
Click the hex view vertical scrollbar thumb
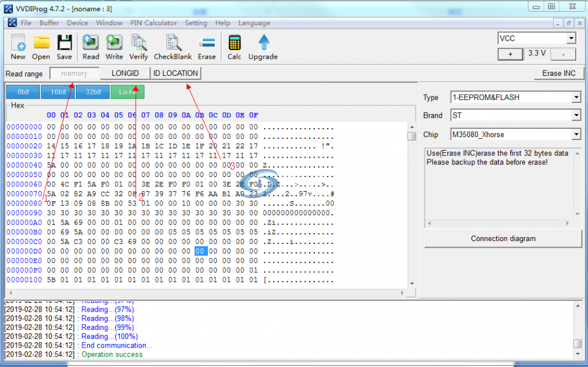(x=412, y=136)
